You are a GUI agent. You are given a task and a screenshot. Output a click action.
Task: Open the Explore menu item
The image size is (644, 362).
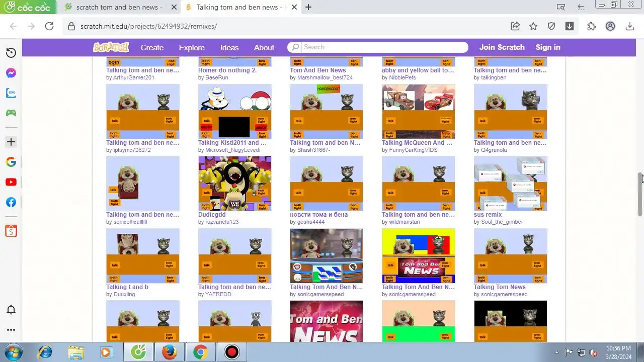click(x=192, y=47)
